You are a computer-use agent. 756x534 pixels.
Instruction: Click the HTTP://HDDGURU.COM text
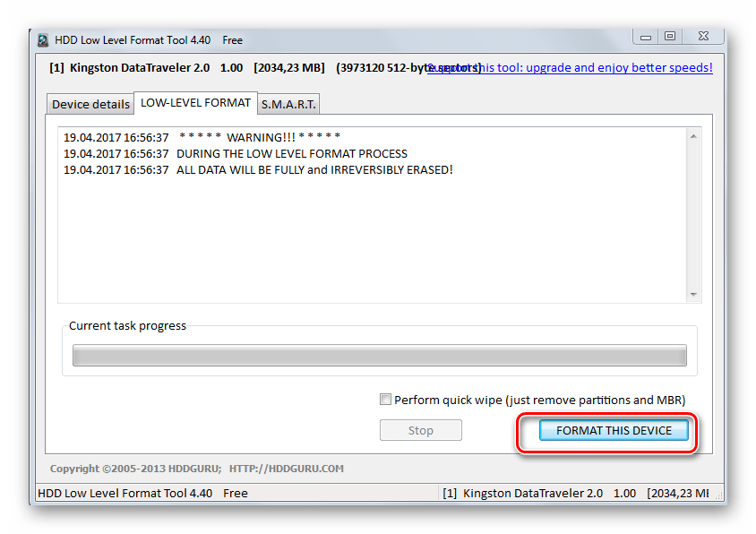click(287, 469)
